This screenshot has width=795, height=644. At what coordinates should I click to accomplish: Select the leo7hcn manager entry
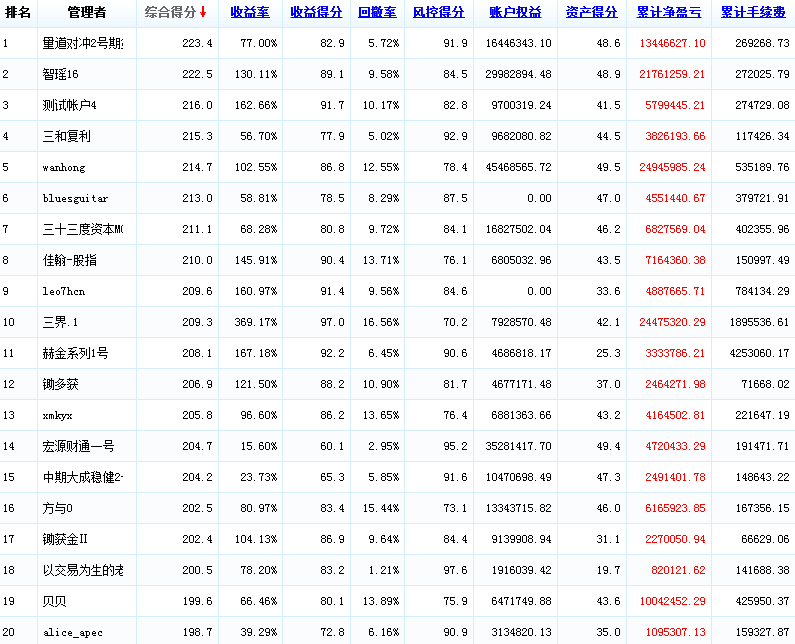pyautogui.click(x=64, y=292)
